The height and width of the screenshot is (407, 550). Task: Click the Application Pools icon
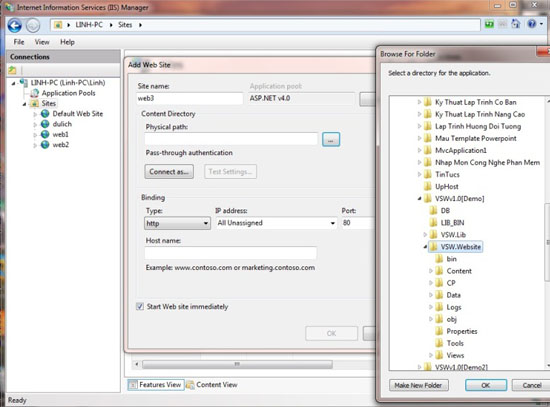(34, 93)
